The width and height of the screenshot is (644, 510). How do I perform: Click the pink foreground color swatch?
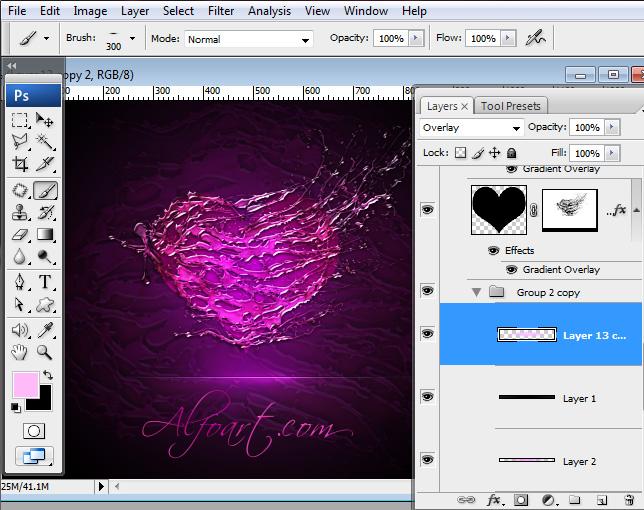(24, 383)
